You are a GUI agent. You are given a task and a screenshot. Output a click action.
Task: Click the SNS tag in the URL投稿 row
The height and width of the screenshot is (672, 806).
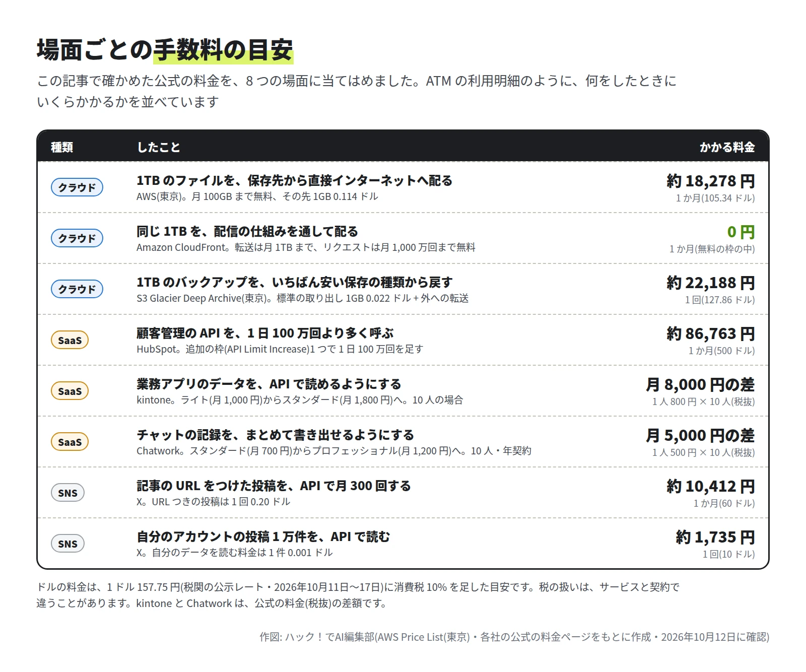[x=68, y=493]
